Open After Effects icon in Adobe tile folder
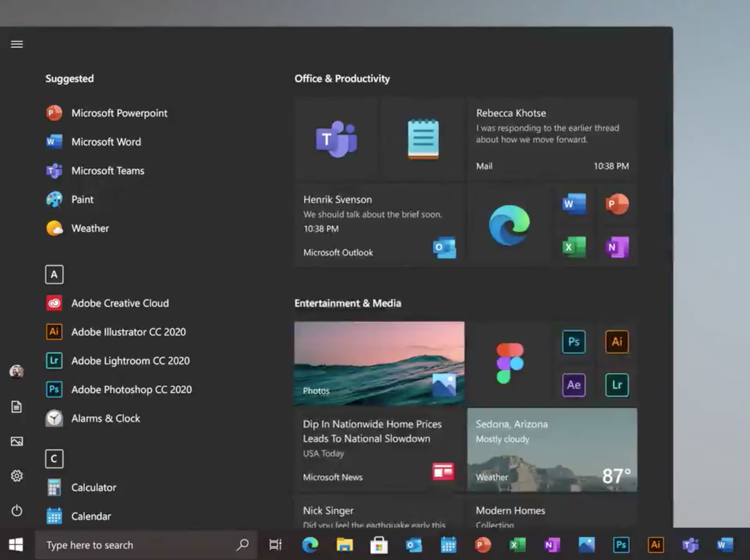Viewport: 750px width, 560px height. 574,385
